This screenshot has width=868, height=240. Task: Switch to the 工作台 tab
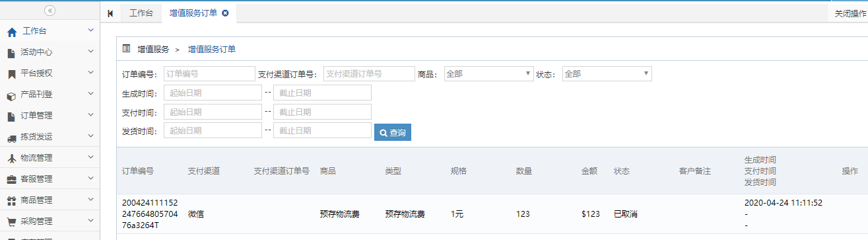pyautogui.click(x=141, y=13)
